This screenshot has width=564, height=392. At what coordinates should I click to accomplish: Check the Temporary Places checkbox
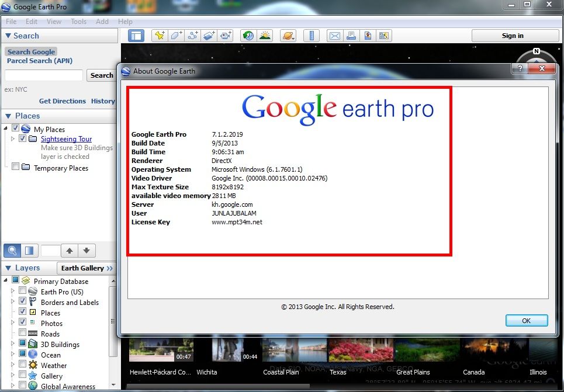(x=15, y=166)
